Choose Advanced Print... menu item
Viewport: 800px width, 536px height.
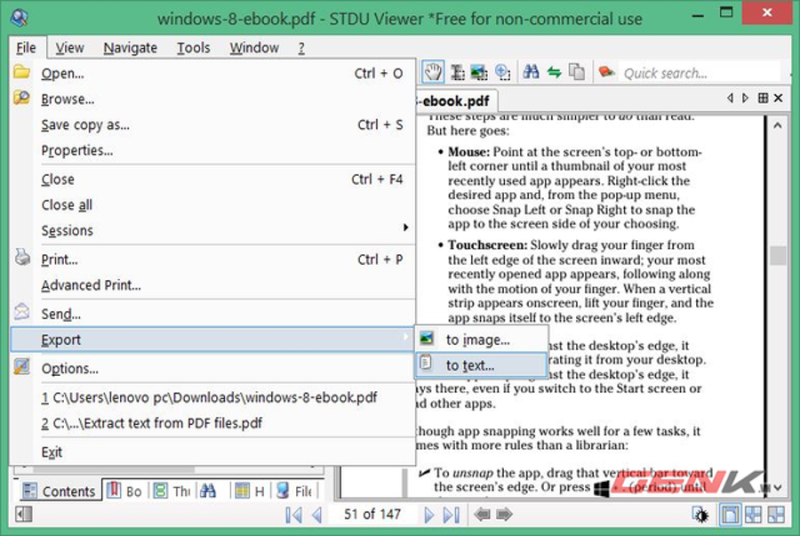212,285
